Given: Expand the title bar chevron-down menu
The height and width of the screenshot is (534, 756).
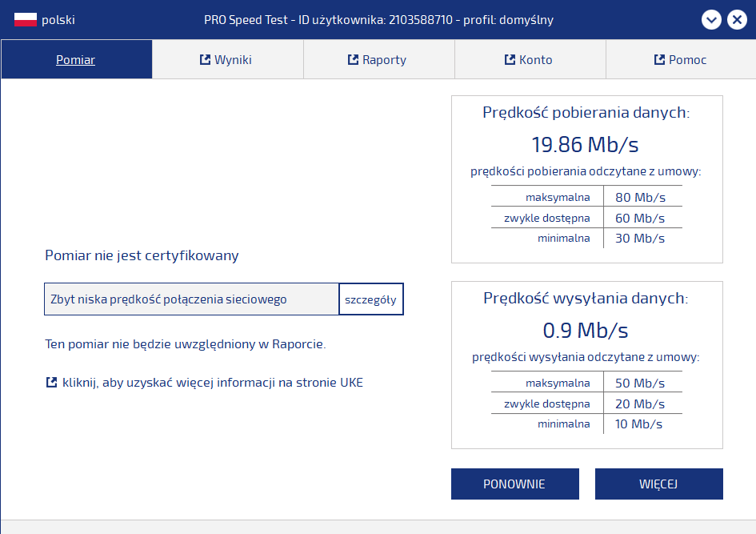Looking at the screenshot, I should tap(711, 20).
